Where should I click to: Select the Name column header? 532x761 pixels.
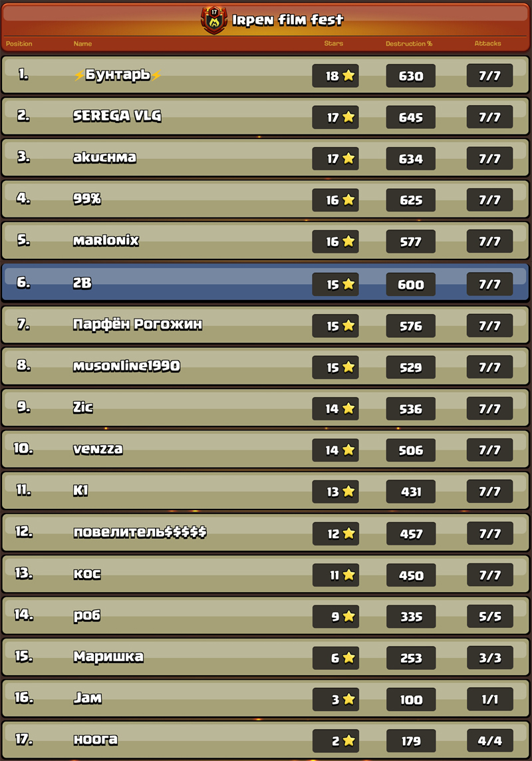(82, 44)
